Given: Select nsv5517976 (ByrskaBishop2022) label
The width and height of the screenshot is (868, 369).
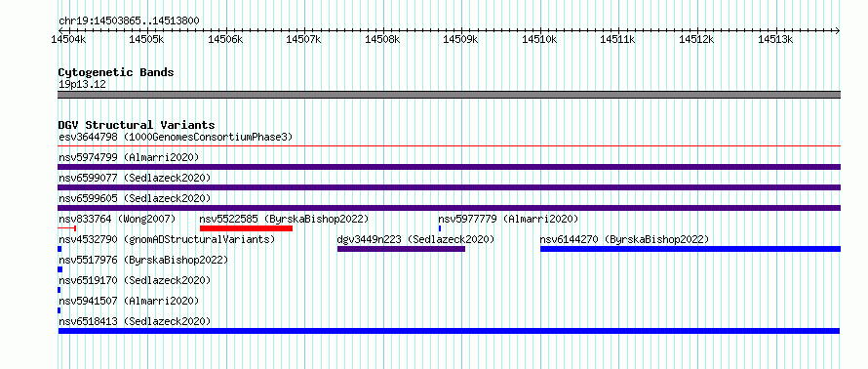Looking at the screenshot, I should coord(142,260).
